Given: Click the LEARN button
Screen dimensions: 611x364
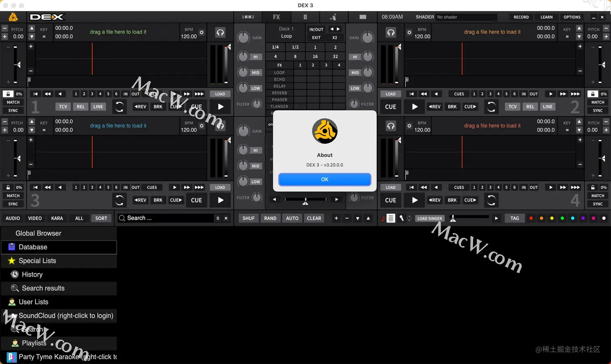Looking at the screenshot, I should (546, 17).
